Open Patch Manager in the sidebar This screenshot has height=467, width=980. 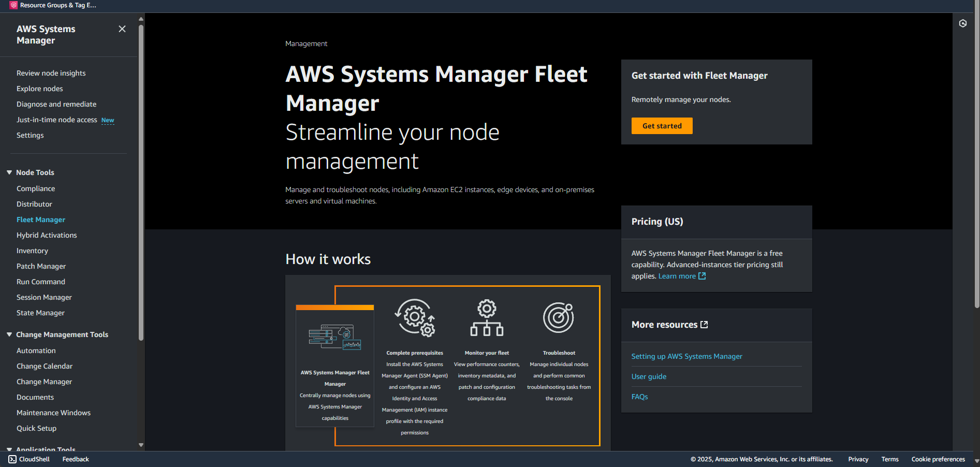click(x=41, y=266)
